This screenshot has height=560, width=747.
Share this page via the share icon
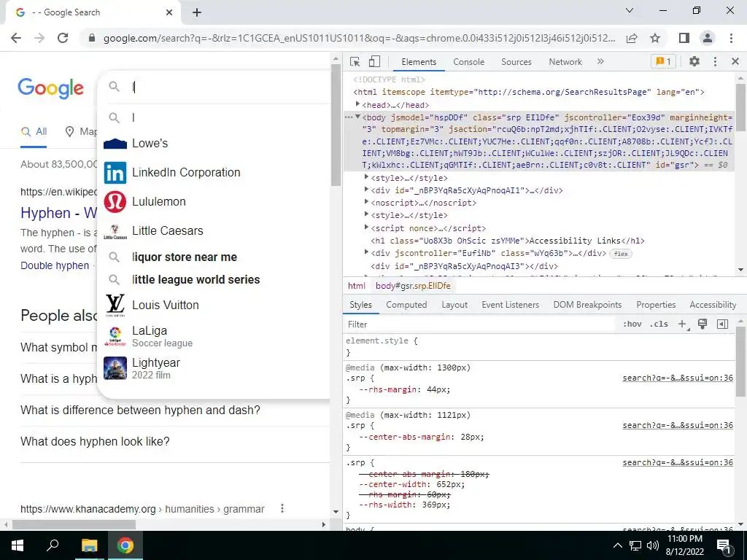coord(632,38)
